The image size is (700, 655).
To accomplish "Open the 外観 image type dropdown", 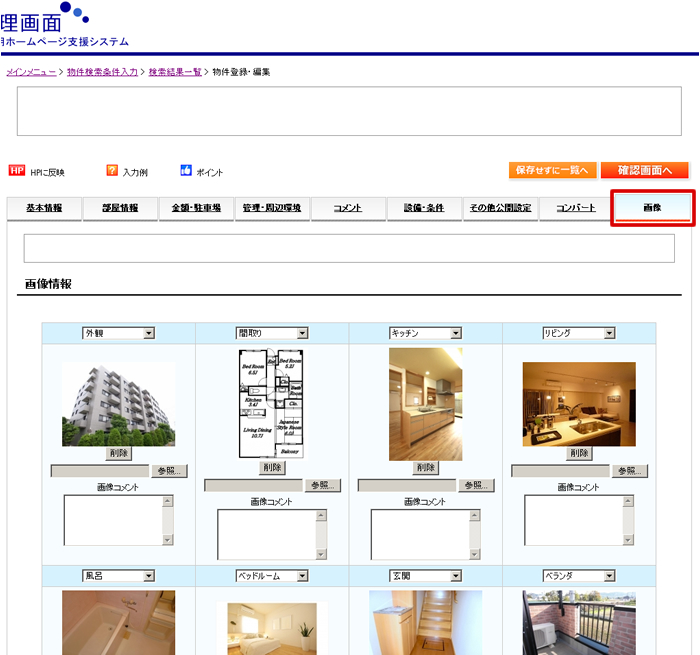I will (x=118, y=333).
